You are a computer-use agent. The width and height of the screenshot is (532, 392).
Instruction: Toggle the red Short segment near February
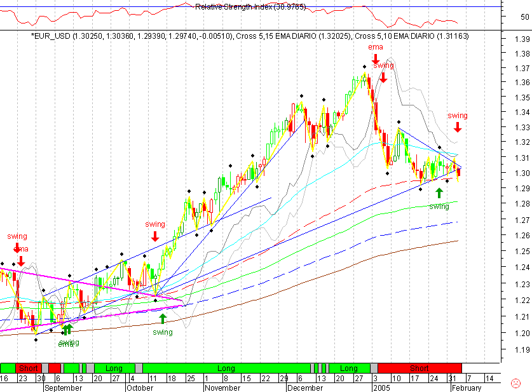coord(419,368)
